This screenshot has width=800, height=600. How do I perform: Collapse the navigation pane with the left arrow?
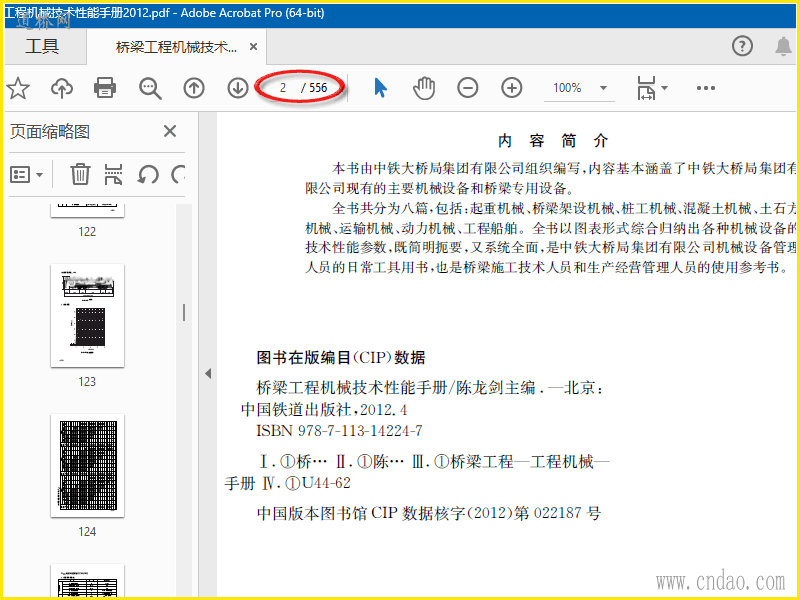point(208,373)
